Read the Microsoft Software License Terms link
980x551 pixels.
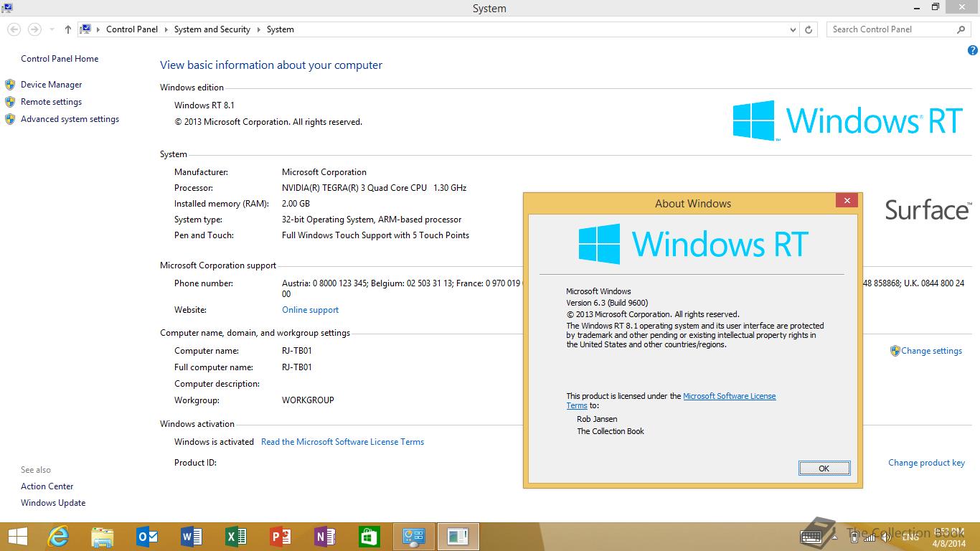pyautogui.click(x=342, y=442)
